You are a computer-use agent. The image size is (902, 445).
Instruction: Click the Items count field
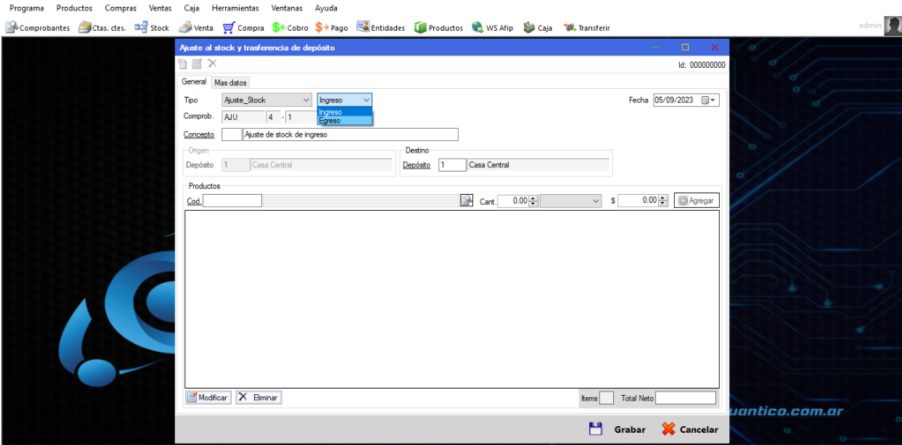pyautogui.click(x=606, y=398)
